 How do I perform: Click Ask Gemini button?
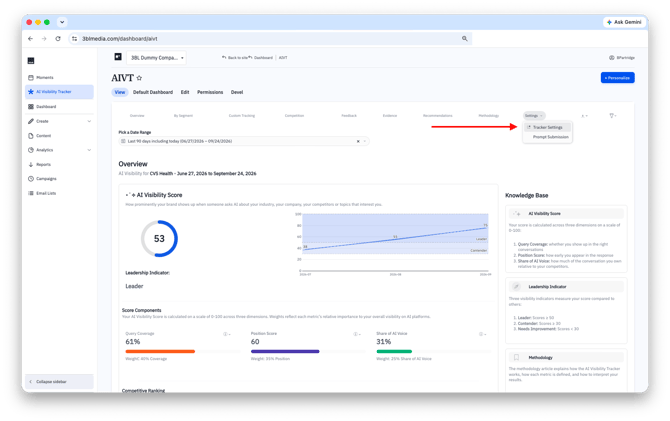[x=624, y=22]
